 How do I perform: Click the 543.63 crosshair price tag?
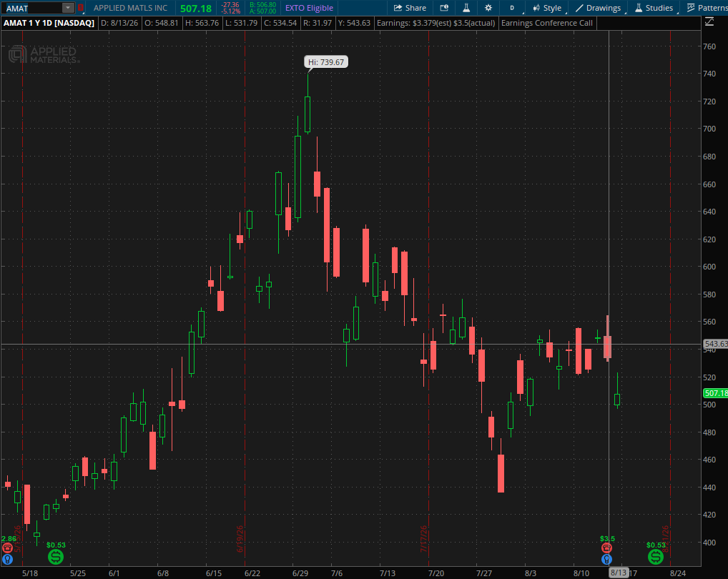[715, 344]
